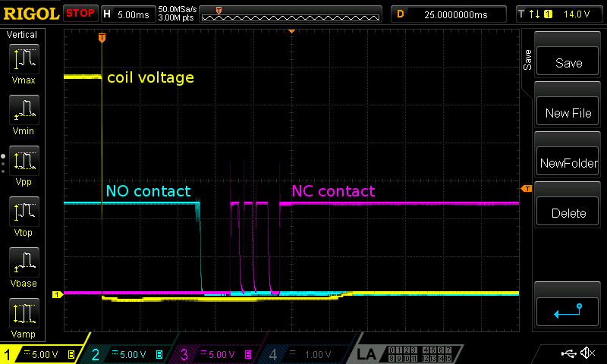Click channel 2 DC coupling symbol

pyautogui.click(x=115, y=352)
